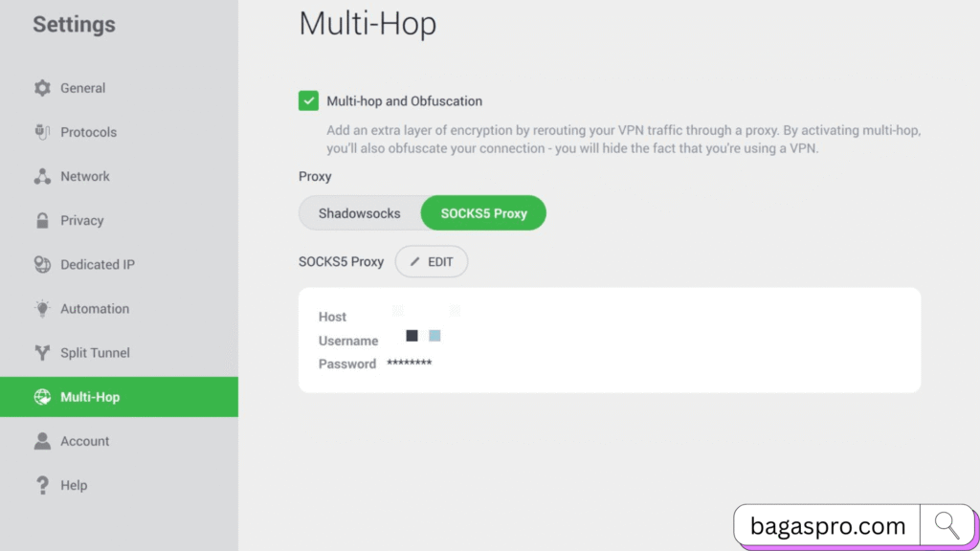Click the Help question mark icon
This screenshot has height=551, width=980.
pyautogui.click(x=42, y=485)
